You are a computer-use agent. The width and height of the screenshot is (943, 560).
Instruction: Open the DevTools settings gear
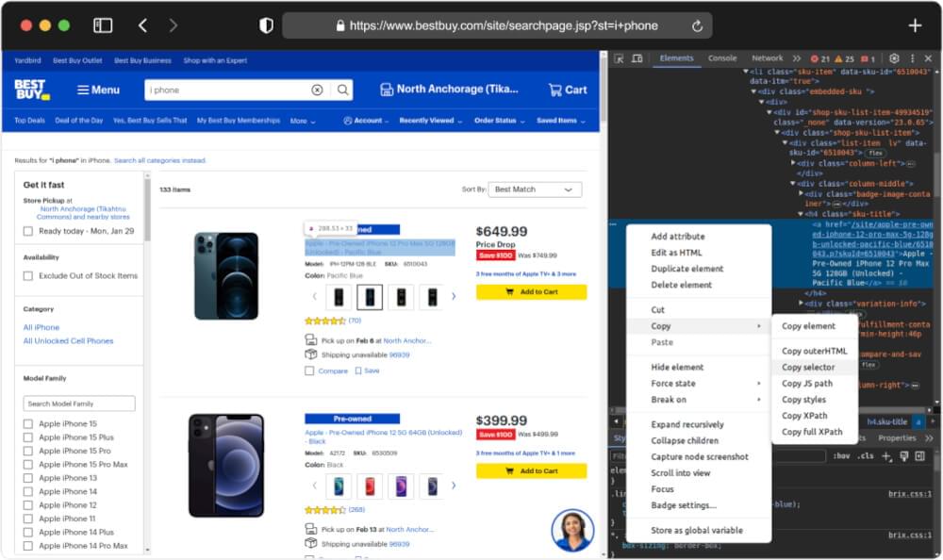tap(894, 58)
